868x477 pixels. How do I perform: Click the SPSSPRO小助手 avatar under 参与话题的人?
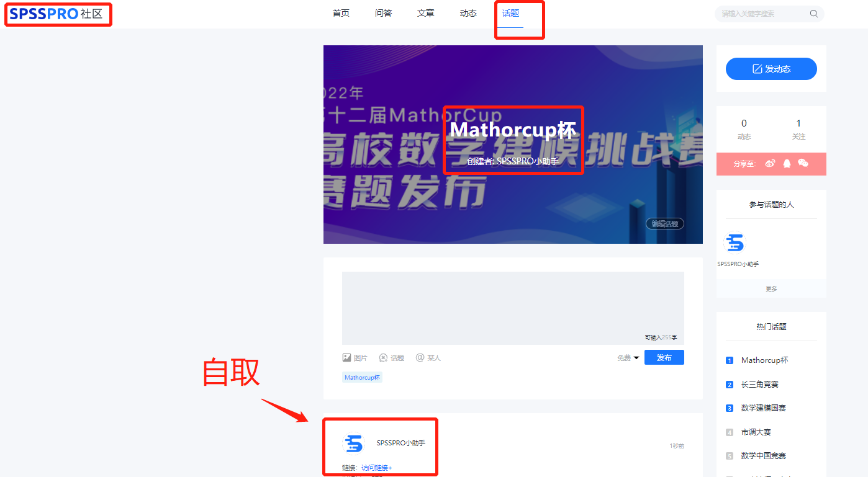(735, 244)
